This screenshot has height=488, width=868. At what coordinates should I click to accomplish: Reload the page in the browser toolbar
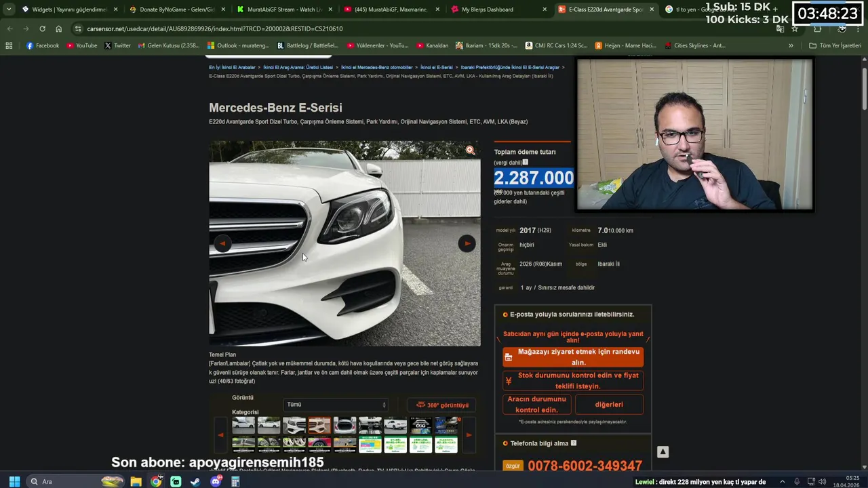tap(42, 29)
